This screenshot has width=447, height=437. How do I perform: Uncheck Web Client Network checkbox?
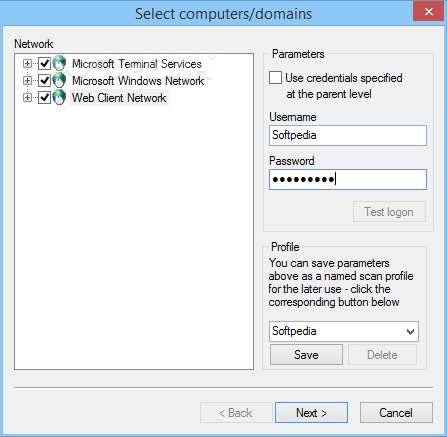[x=45, y=97]
